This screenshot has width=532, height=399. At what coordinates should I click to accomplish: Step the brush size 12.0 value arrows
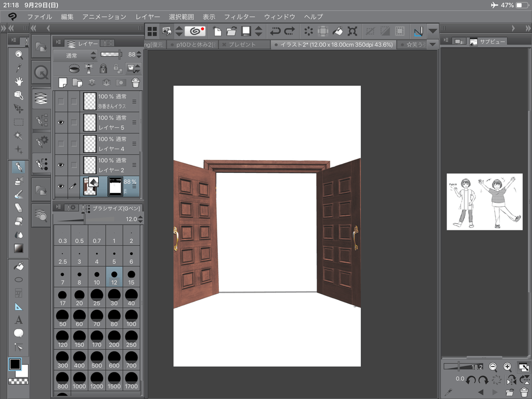140,219
